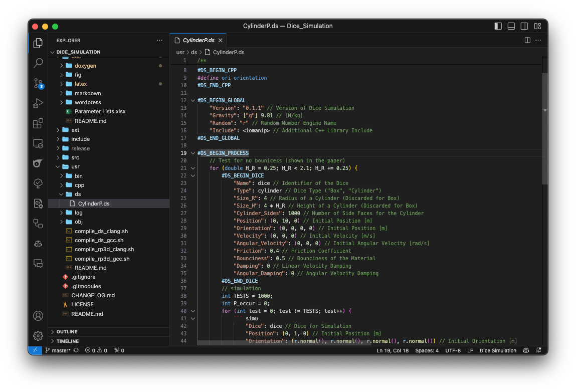Click the Copilot icon in the status bar

point(525,350)
